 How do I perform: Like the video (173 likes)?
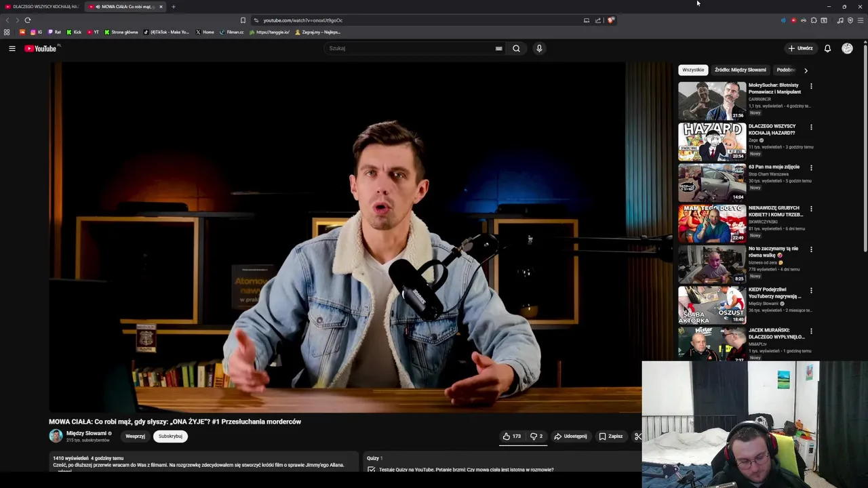pos(512,436)
